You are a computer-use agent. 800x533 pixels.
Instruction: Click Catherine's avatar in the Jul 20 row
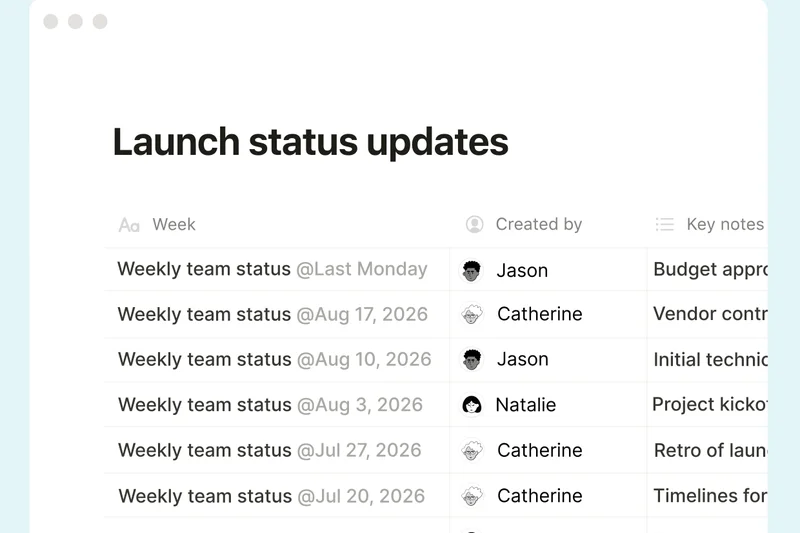click(472, 496)
